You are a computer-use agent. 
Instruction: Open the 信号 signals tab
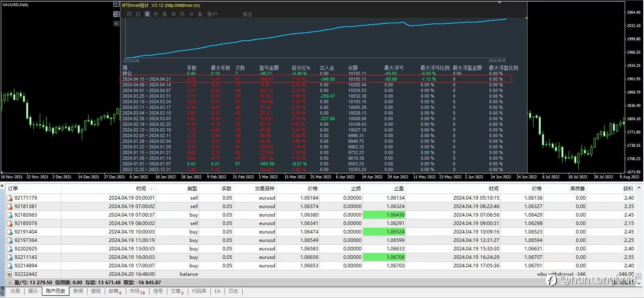[x=158, y=291]
